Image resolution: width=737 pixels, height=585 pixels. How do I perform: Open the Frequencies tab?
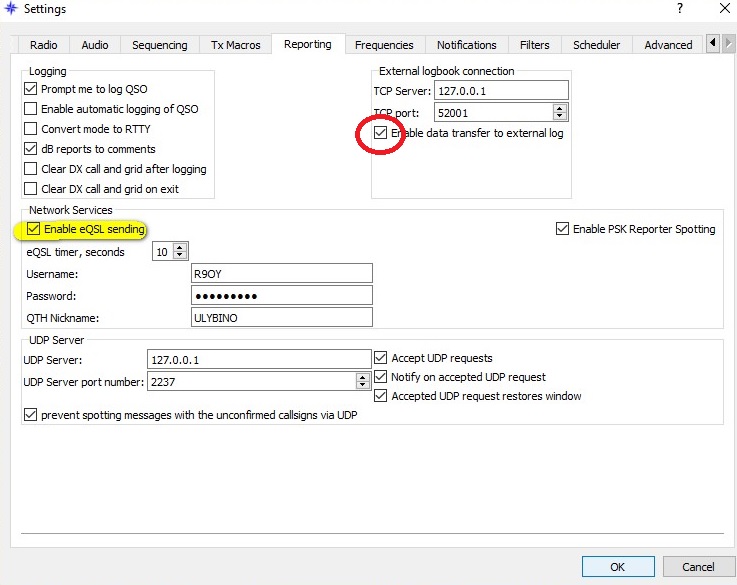coord(384,45)
